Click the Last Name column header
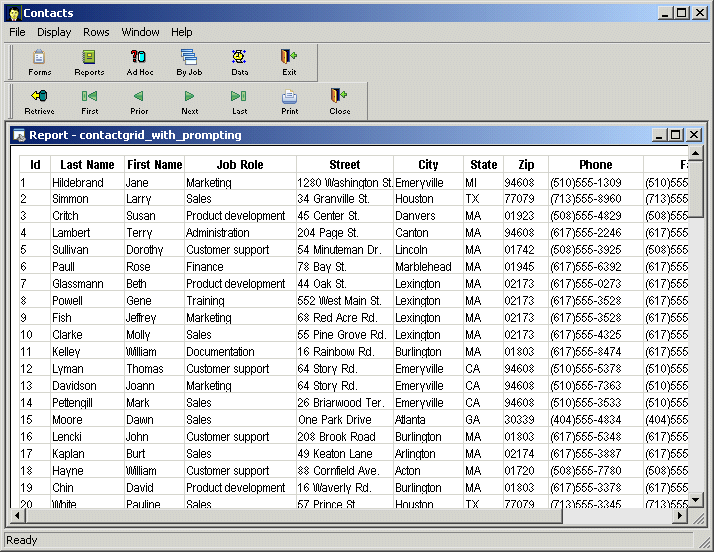The height and width of the screenshot is (552, 714). (87, 164)
